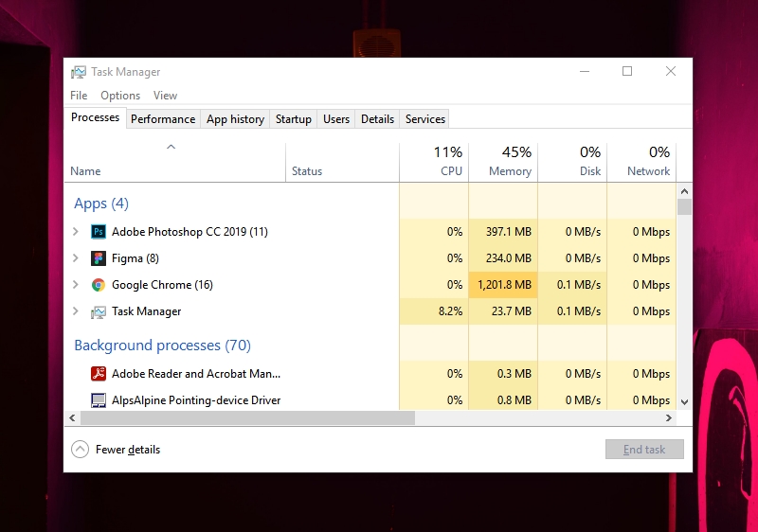Click Photoshop's 397.1 MB memory cell

point(503,232)
